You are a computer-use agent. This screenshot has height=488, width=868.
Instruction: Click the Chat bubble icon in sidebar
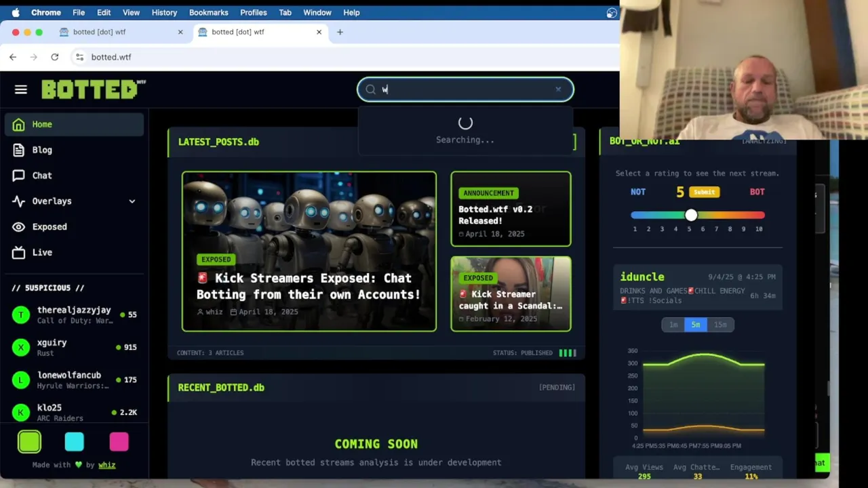[x=19, y=176]
